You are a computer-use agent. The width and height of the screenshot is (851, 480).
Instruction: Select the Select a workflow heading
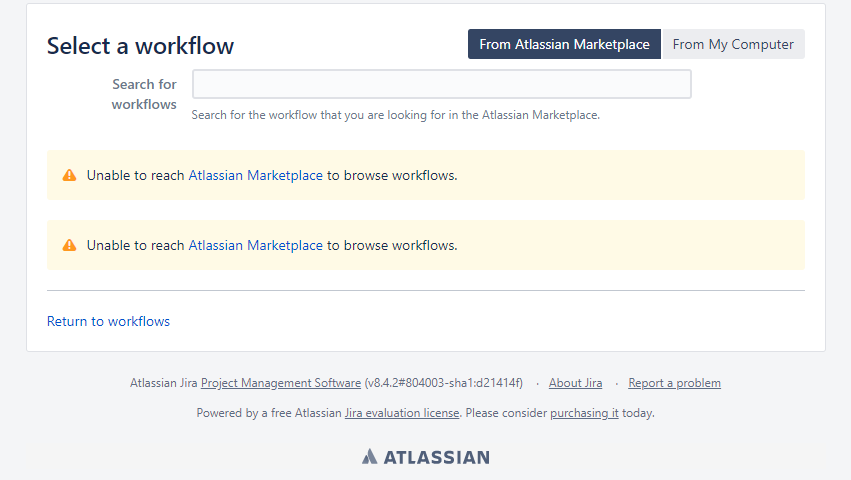[x=141, y=46]
